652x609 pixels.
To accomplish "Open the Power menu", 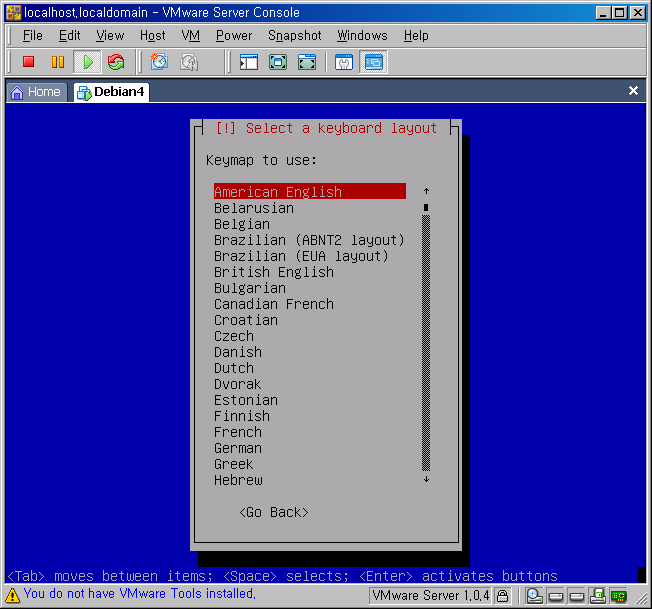I will (x=234, y=35).
